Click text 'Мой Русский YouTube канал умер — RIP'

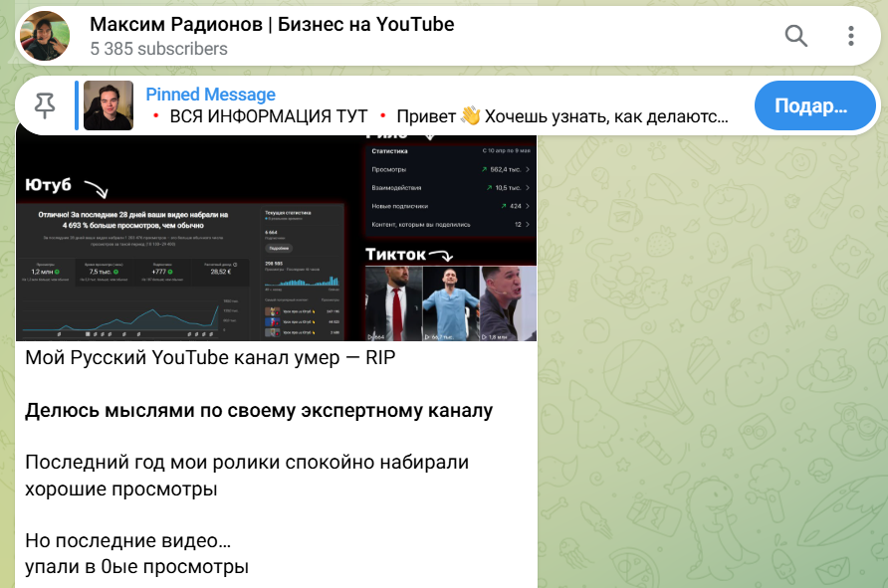click(x=210, y=358)
